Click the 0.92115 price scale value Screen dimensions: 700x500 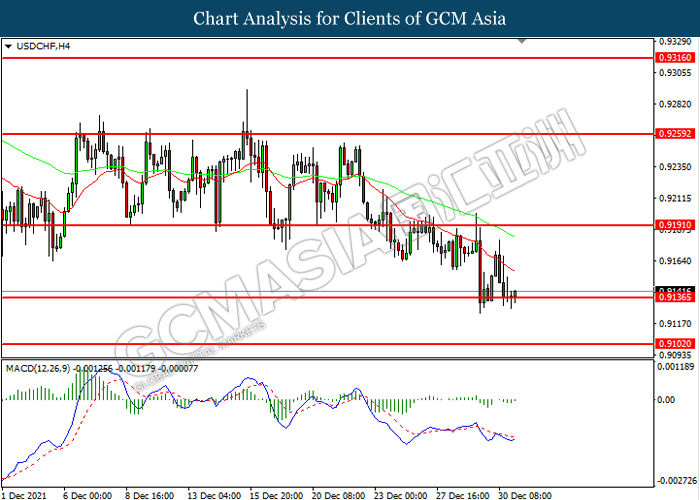click(x=675, y=198)
